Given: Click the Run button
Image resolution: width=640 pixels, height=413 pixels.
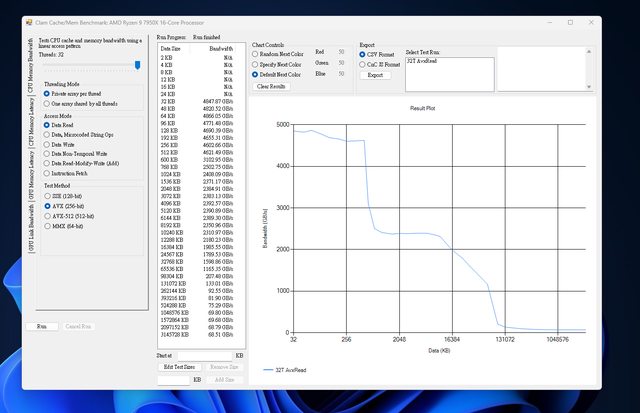Looking at the screenshot, I should [42, 326].
